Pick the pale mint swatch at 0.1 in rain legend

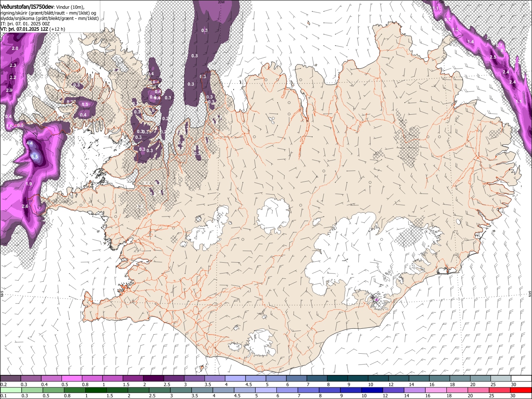(x=10, y=390)
